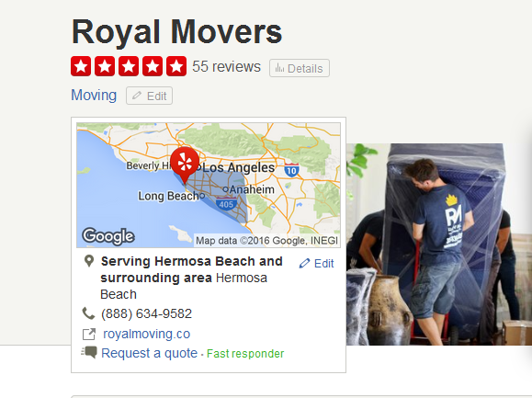Screen dimensions: 532x398
Task: Click the pencil icon beside Moving category
Action: 137,96
